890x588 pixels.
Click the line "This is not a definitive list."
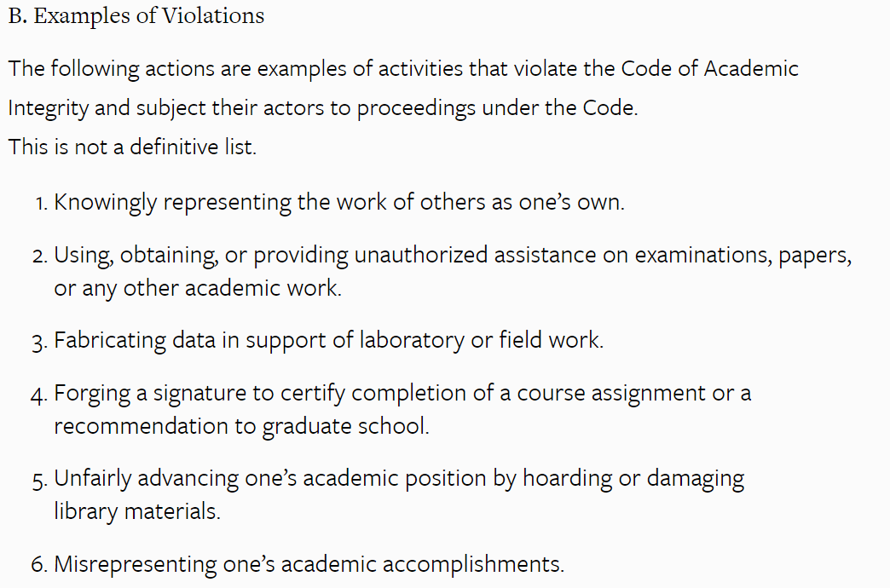pyautogui.click(x=132, y=147)
